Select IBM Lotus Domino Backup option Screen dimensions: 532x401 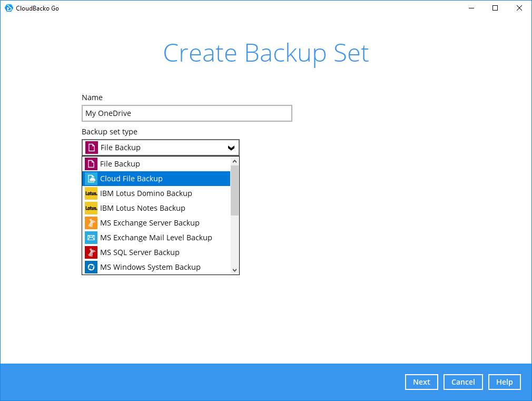[x=156, y=193]
